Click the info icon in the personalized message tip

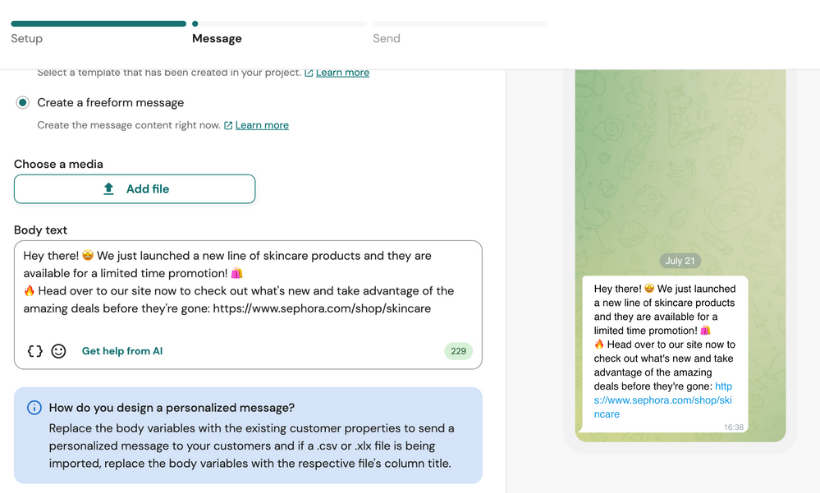point(34,408)
